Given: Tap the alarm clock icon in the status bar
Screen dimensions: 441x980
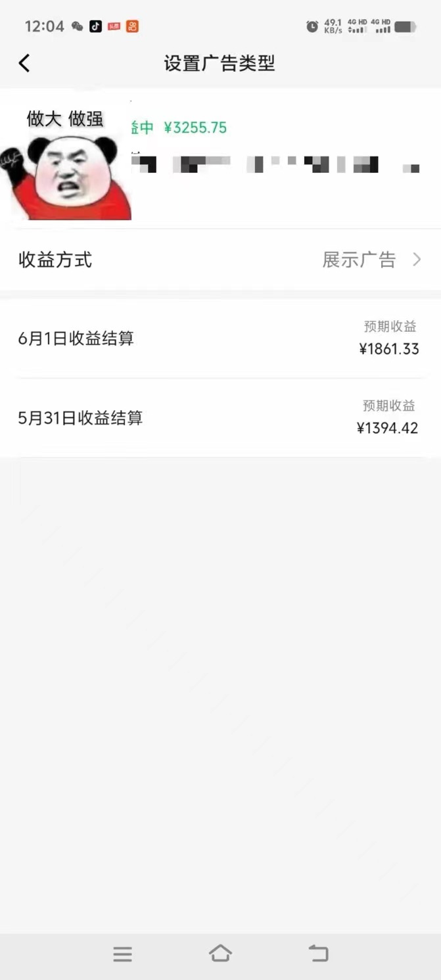Looking at the screenshot, I should tap(311, 25).
